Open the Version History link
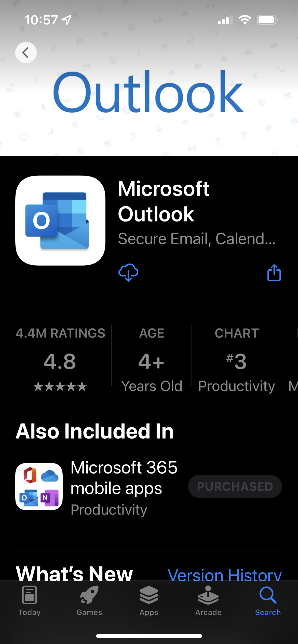The width and height of the screenshot is (298, 644). pyautogui.click(x=225, y=574)
